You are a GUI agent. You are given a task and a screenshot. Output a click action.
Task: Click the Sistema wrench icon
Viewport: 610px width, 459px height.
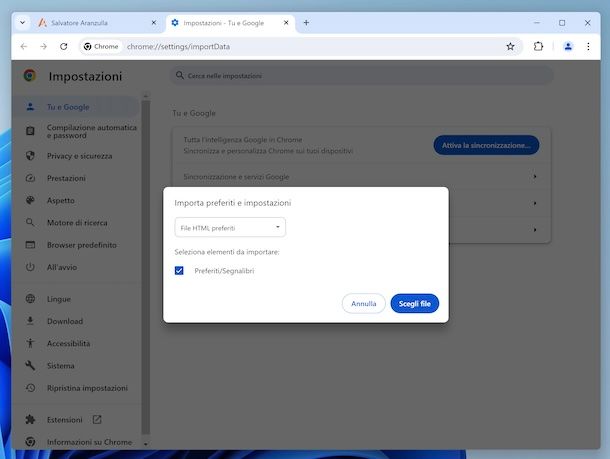(x=30, y=366)
